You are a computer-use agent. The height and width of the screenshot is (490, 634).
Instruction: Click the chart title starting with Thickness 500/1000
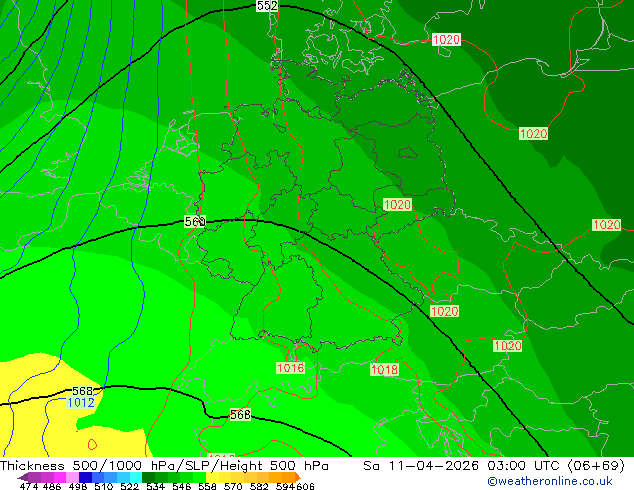[164, 466]
